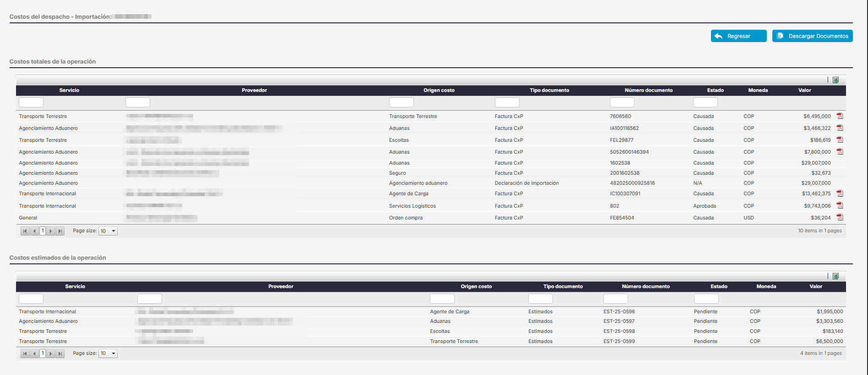Viewport: 868px width, 375px height.
Task: Go to last page of total costs
Action: tap(60, 231)
